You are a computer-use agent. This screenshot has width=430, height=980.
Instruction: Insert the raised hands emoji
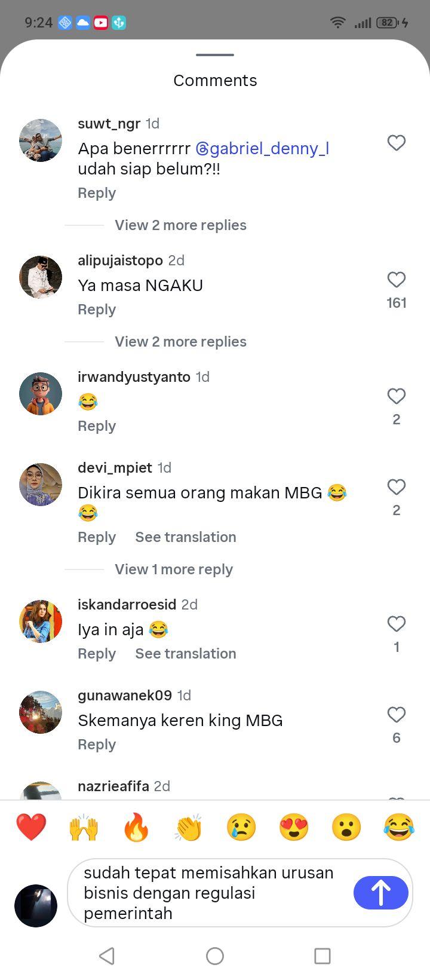click(x=84, y=828)
